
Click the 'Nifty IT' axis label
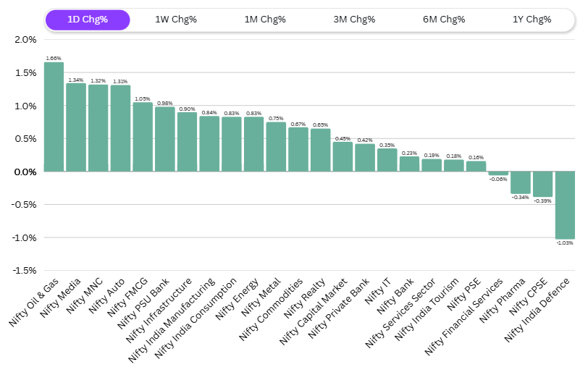[378, 290]
